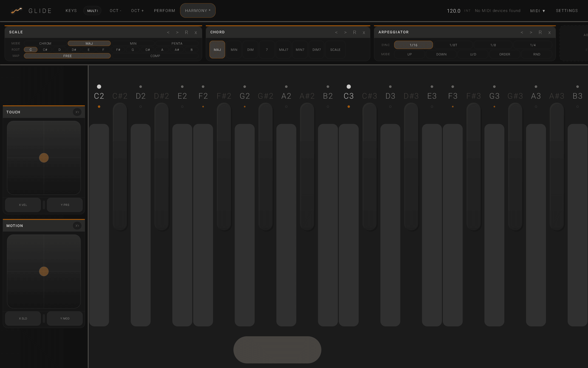The width and height of the screenshot is (588, 368).
Task: Click the 120.0 tempo value
Action: pyautogui.click(x=454, y=11)
